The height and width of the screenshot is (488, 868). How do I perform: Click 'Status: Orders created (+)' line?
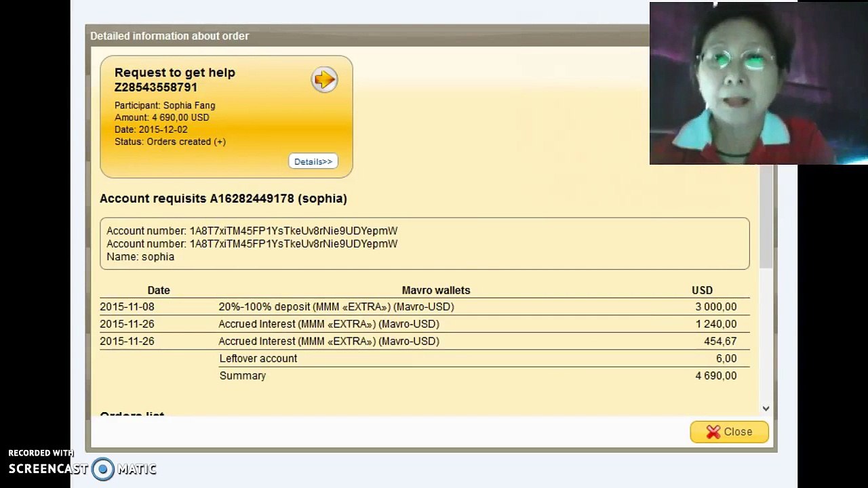170,142
